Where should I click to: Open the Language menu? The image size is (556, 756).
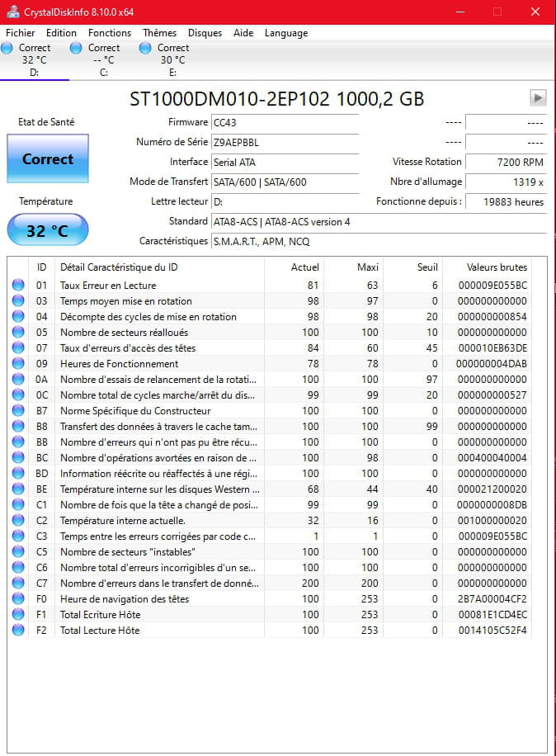[286, 33]
